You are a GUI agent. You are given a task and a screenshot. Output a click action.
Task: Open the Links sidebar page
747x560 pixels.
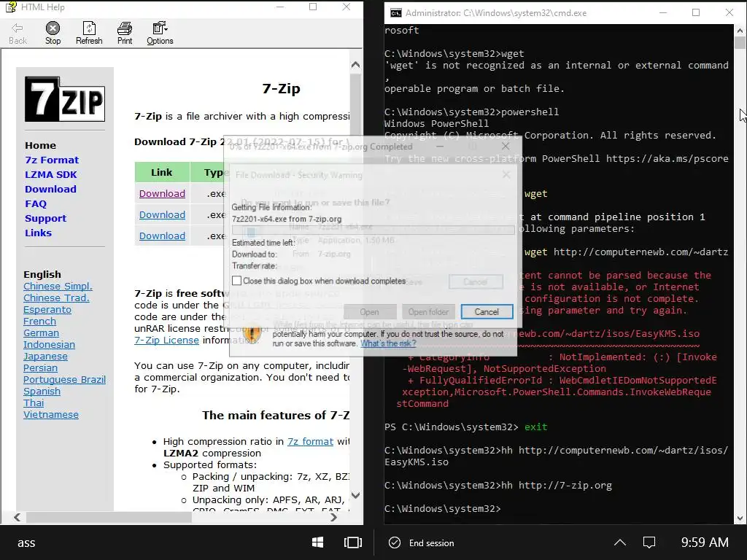click(x=38, y=233)
